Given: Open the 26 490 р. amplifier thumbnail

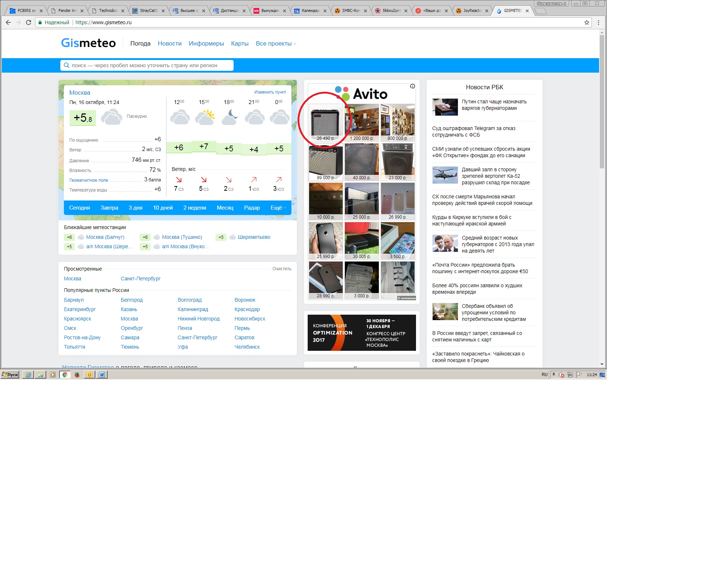Looking at the screenshot, I should click(x=325, y=122).
